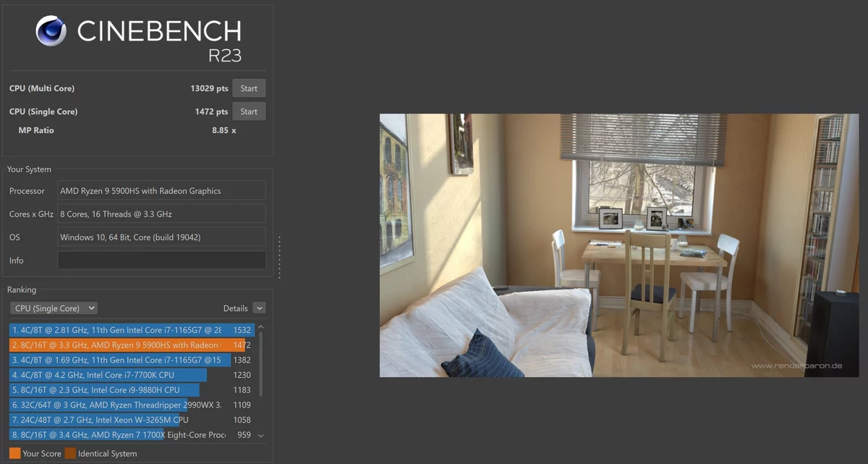Click the Cinebench sphere logo icon
This screenshot has width=868, height=464.
click(51, 30)
